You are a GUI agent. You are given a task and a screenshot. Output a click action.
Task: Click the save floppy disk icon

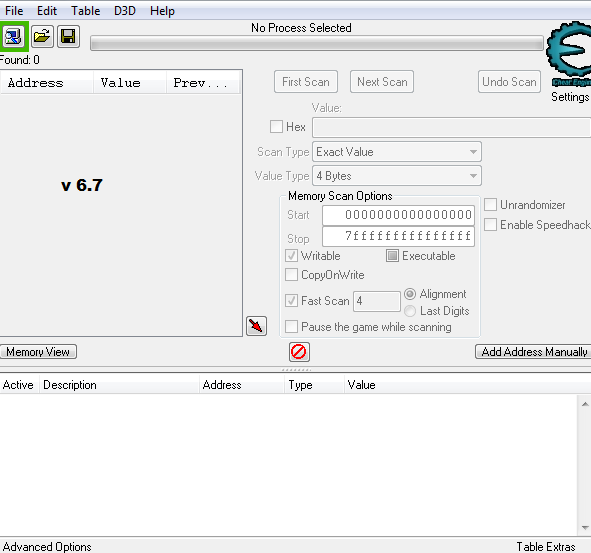[x=69, y=37]
